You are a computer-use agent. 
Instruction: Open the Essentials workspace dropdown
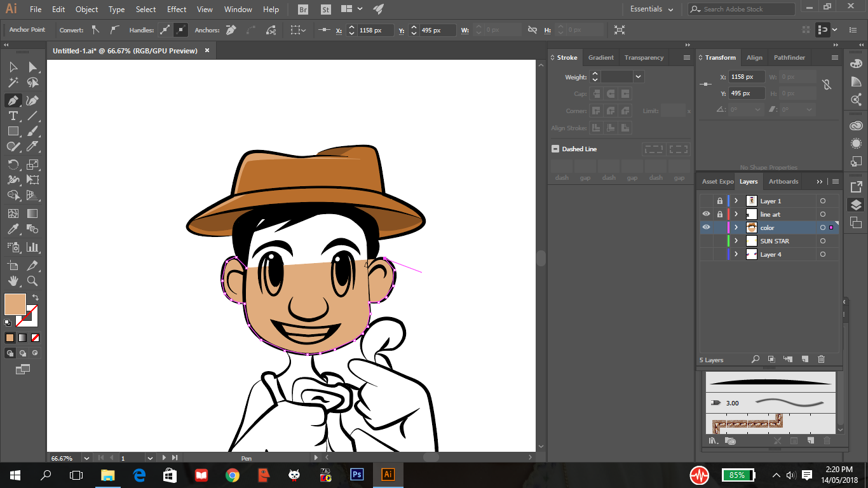click(x=653, y=10)
